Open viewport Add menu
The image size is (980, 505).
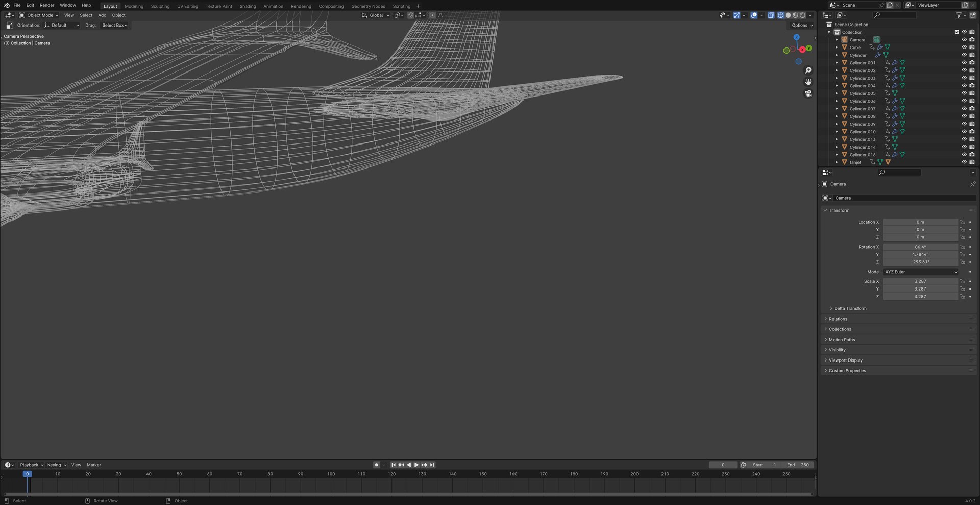click(x=102, y=15)
